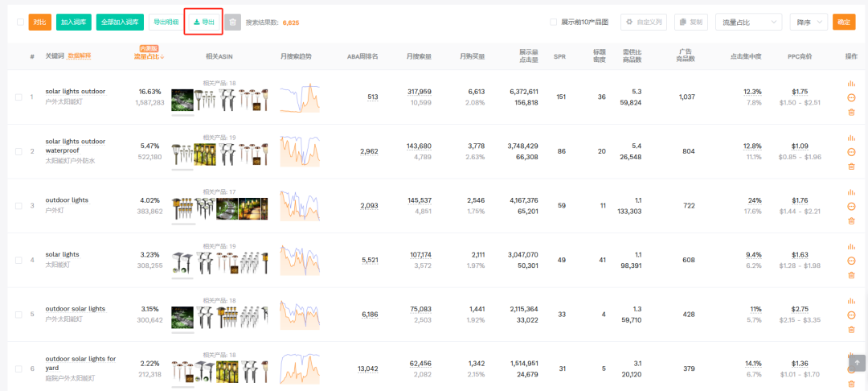Click the bar chart icon for 'solar lights outdoor'
The width and height of the screenshot is (868, 391).
pos(851,84)
